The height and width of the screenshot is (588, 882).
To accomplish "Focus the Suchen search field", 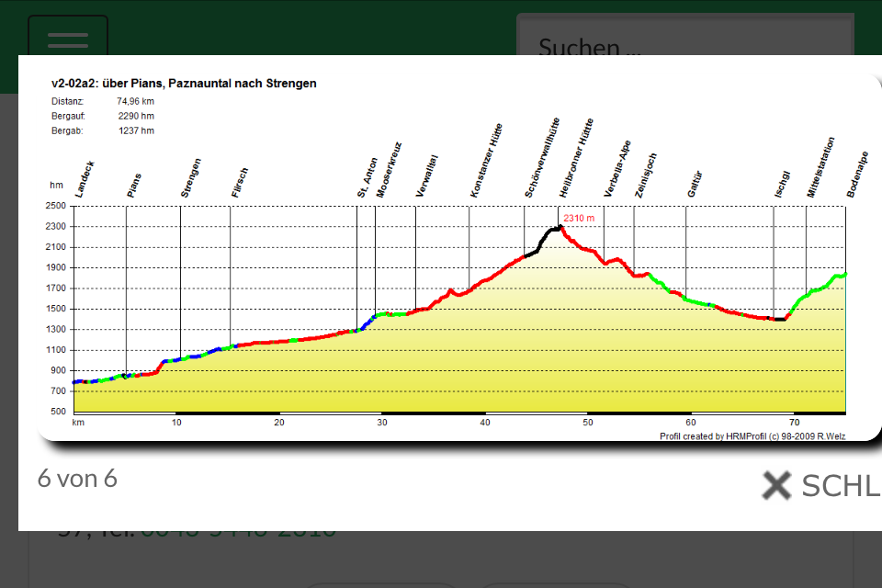I will pos(684,35).
